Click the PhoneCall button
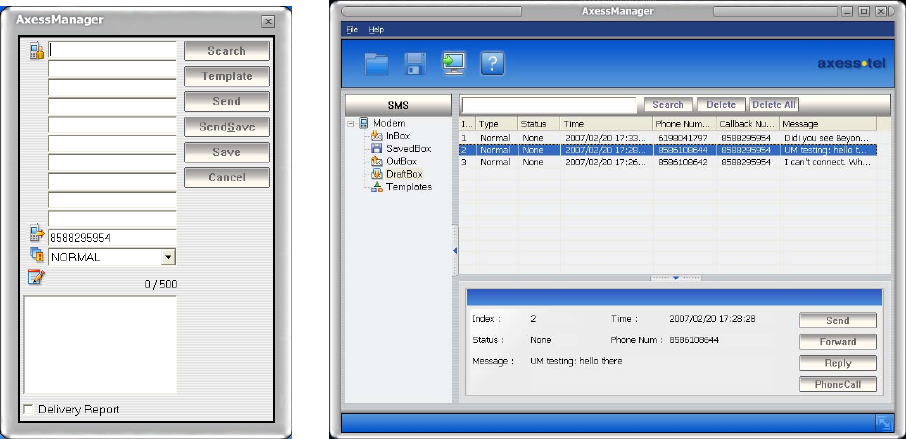The width and height of the screenshot is (906, 439). [838, 385]
